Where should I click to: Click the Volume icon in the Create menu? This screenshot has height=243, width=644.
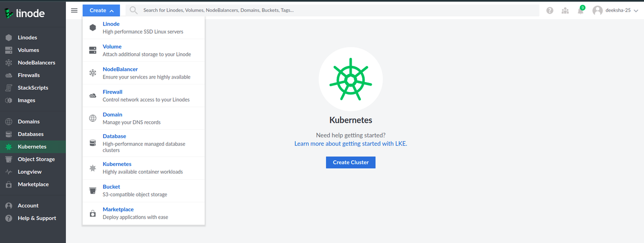[x=93, y=50]
